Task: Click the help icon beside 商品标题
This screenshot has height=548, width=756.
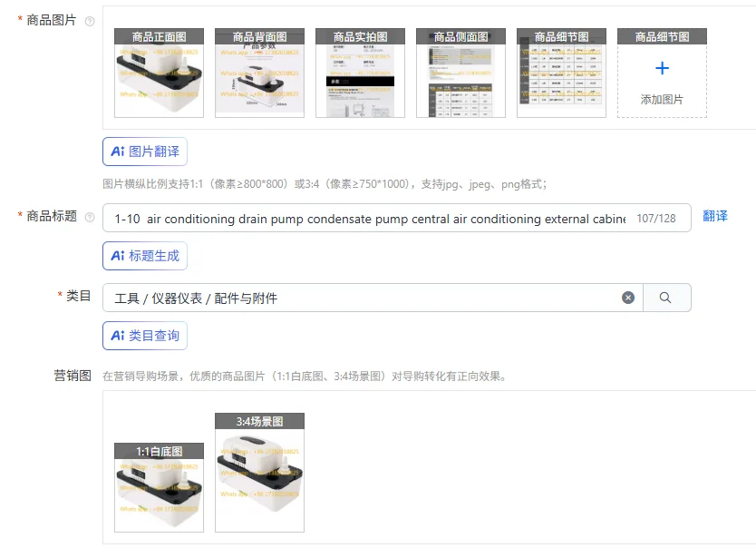Action: point(90,217)
